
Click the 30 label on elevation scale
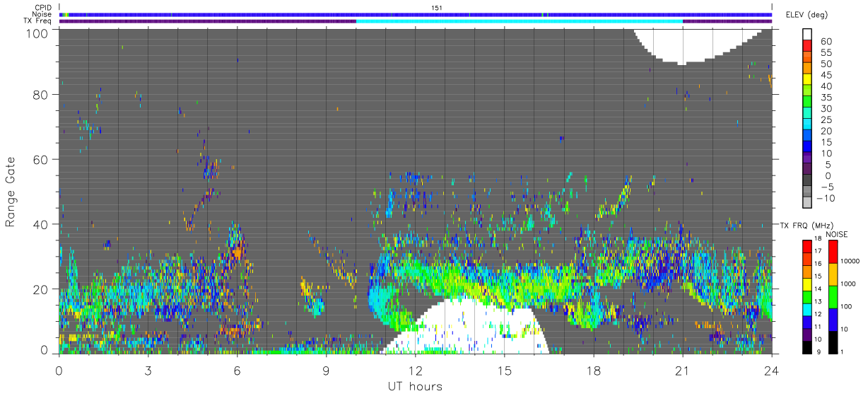pos(826,109)
